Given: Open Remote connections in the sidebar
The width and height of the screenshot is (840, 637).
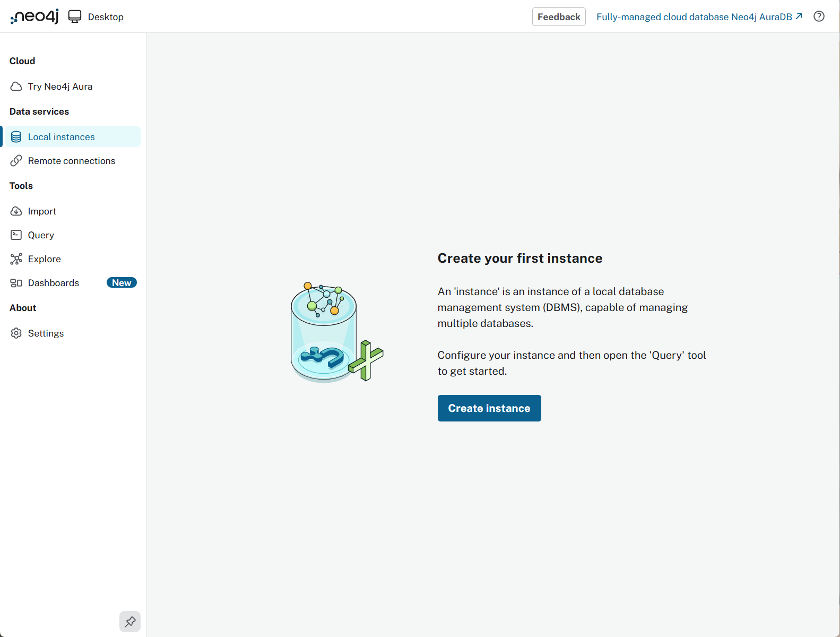Looking at the screenshot, I should coord(72,161).
